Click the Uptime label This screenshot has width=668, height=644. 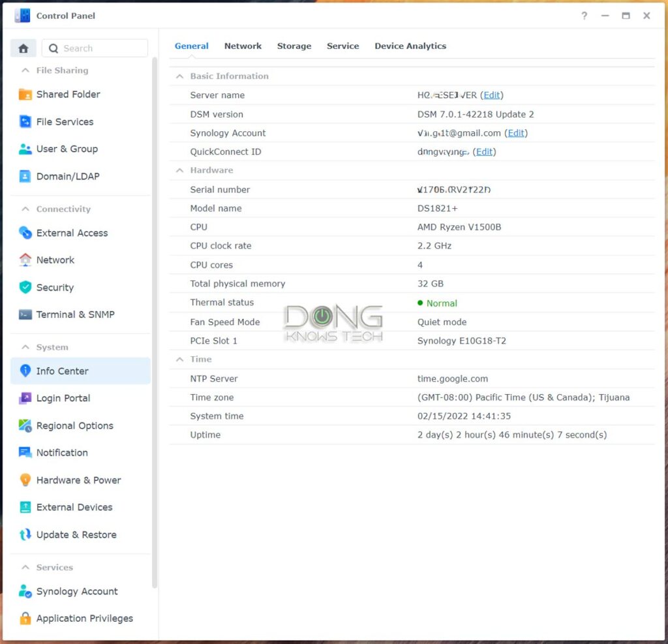pos(205,435)
